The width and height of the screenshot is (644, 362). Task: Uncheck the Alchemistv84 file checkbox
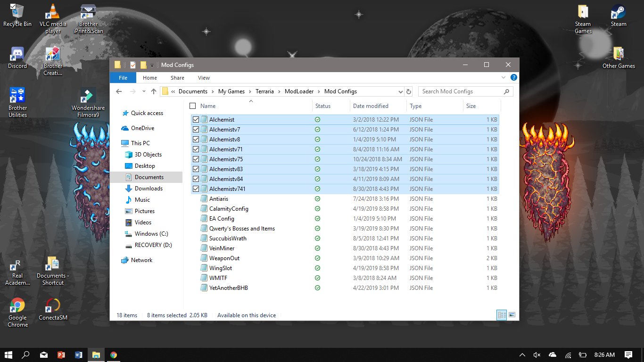pyautogui.click(x=196, y=179)
